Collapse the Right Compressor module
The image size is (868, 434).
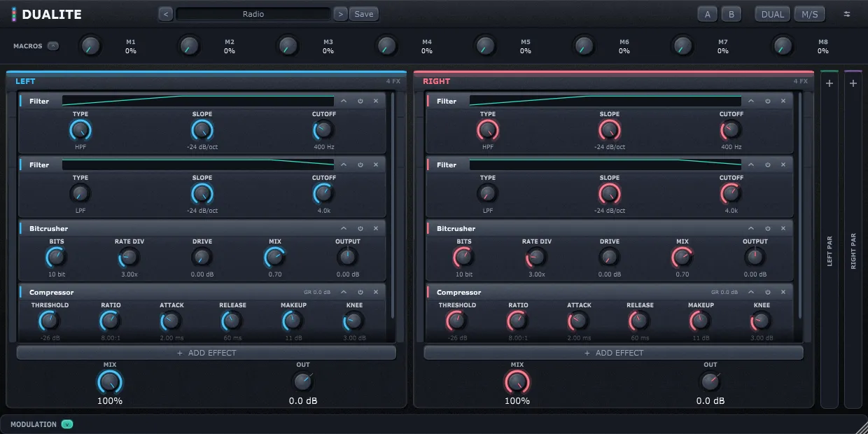(x=751, y=292)
